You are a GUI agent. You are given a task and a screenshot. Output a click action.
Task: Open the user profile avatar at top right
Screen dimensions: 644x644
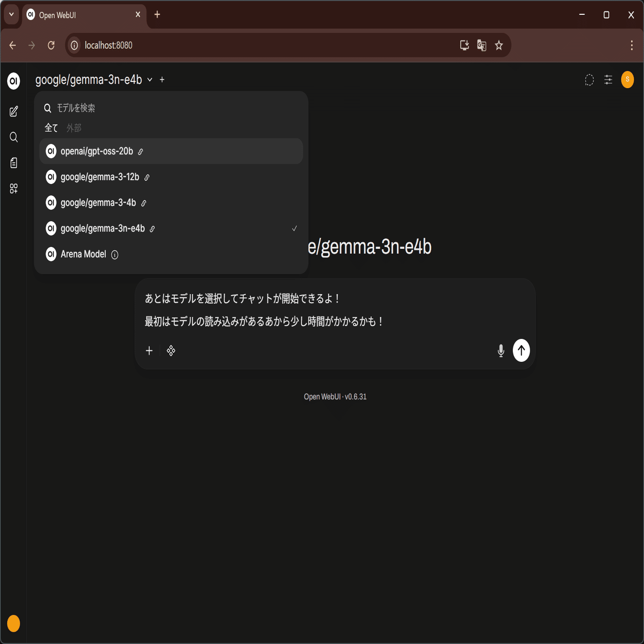pos(628,80)
